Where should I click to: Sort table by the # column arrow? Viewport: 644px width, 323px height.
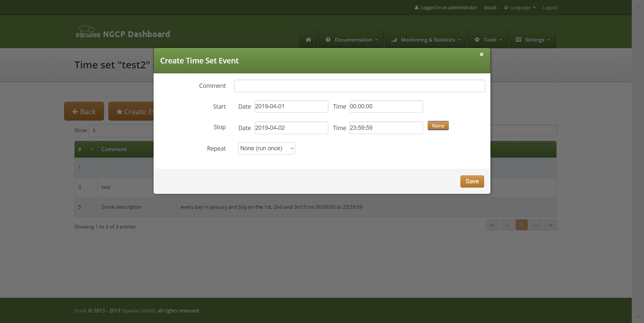click(92, 149)
